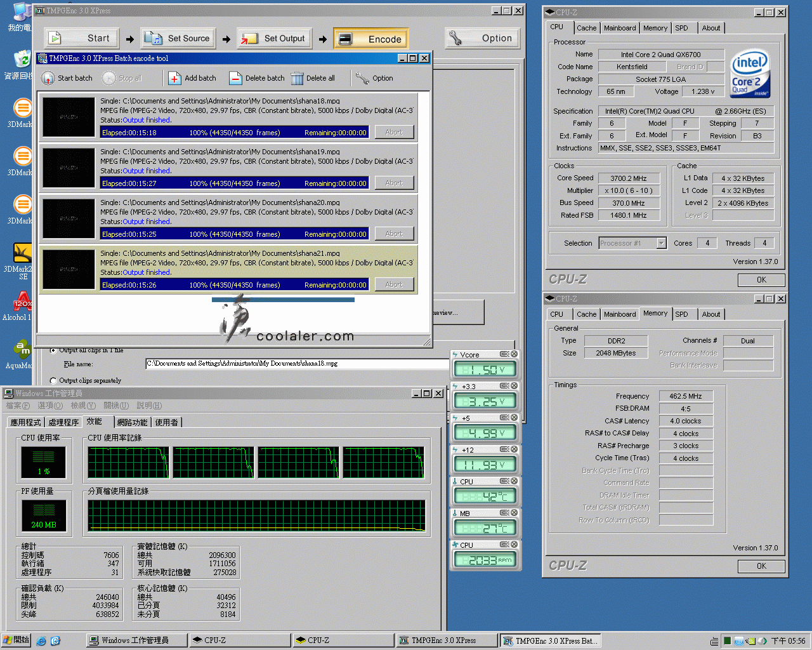Image resolution: width=812 pixels, height=650 pixels.
Task: Select the My Computer desktop icon
Action: point(21,17)
